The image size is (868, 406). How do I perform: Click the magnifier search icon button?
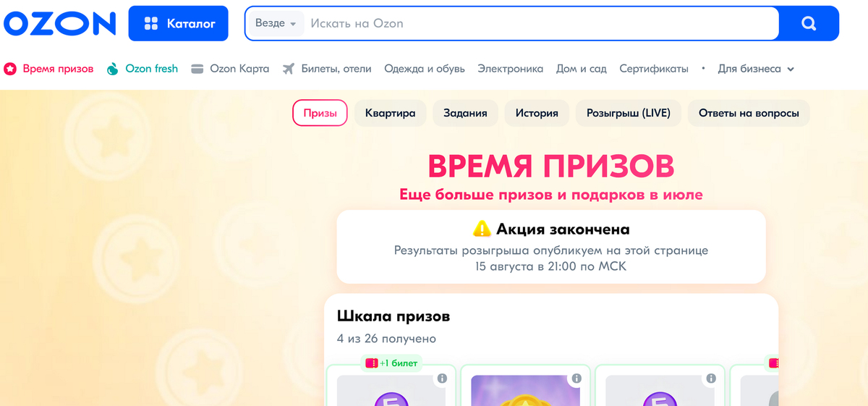coord(809,23)
